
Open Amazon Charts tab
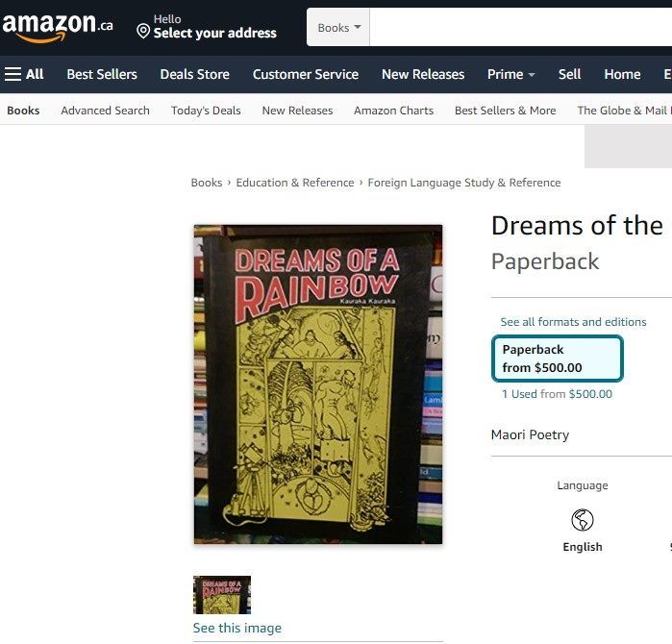393,111
